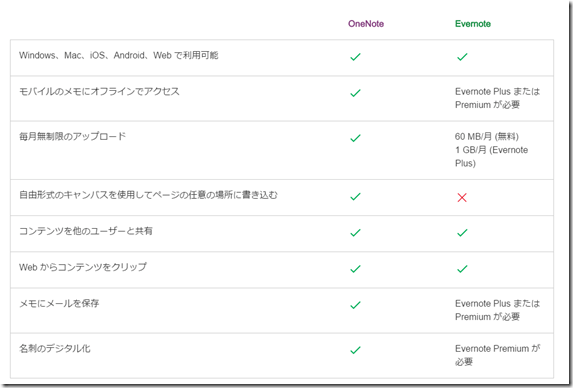Click the '60 MB/月 (無料)' text
Viewport: 573px width, 388px height.
(487, 136)
